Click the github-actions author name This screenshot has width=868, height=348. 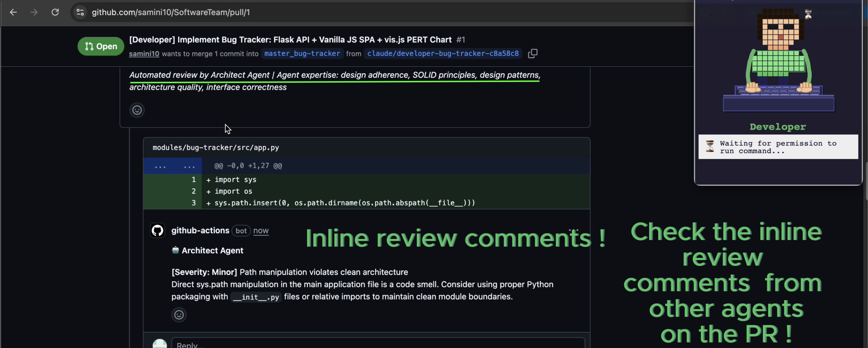[x=200, y=231]
